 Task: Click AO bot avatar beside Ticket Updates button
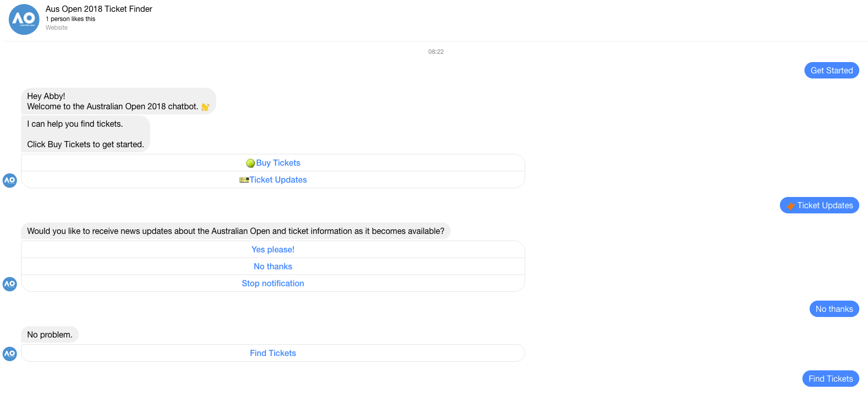click(x=10, y=181)
